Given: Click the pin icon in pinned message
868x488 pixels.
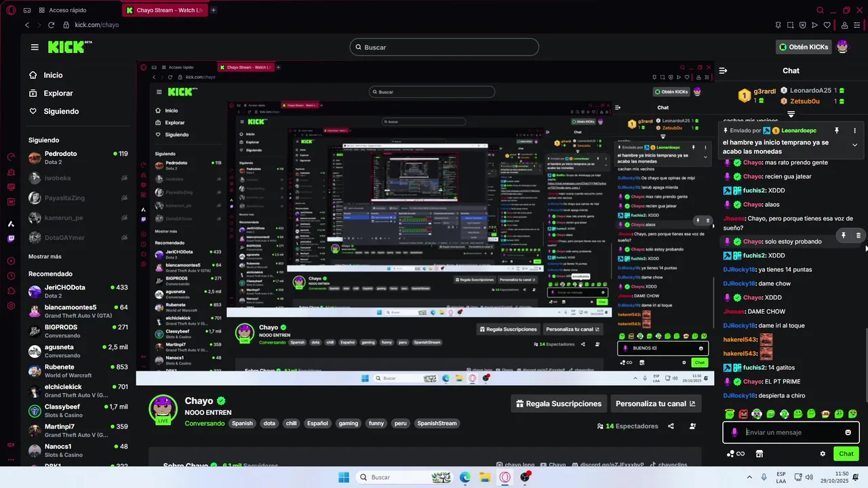Looking at the screenshot, I should pos(837,130).
